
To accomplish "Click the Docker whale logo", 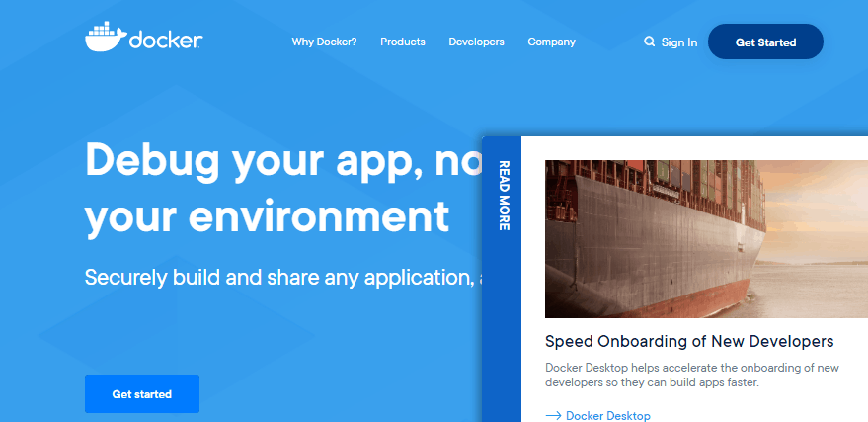I will (143, 38).
